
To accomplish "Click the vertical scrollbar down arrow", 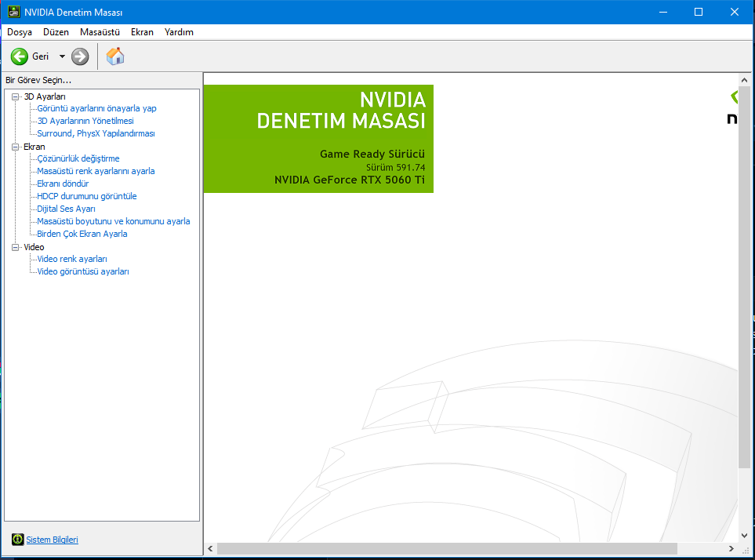I will pos(744,536).
